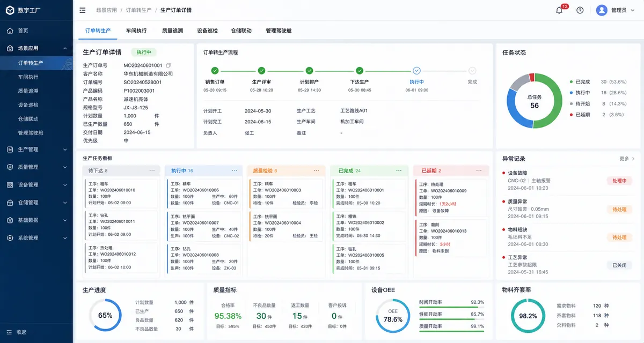Click the 物料短缺 anomaly record

click(568, 236)
